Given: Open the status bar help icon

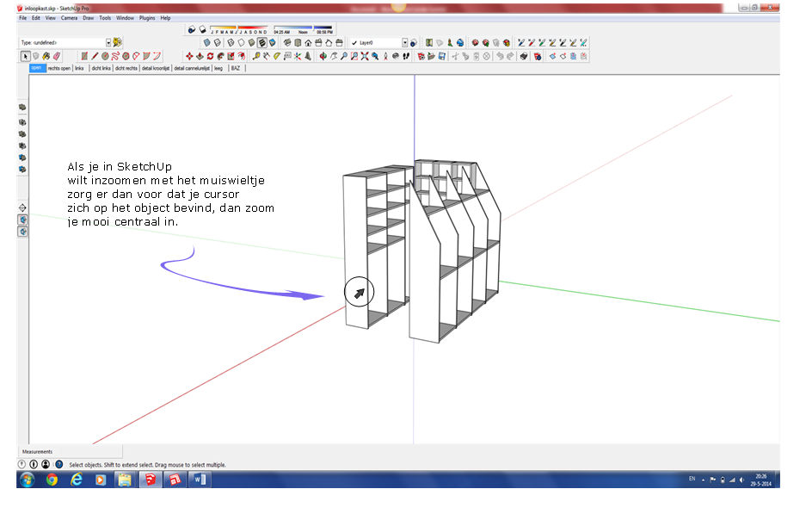Looking at the screenshot, I should [x=59, y=465].
